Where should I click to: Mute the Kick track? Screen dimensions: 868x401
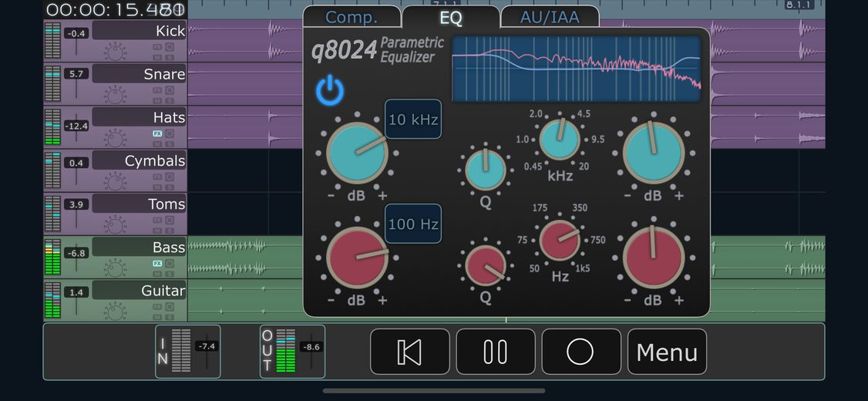[157, 58]
